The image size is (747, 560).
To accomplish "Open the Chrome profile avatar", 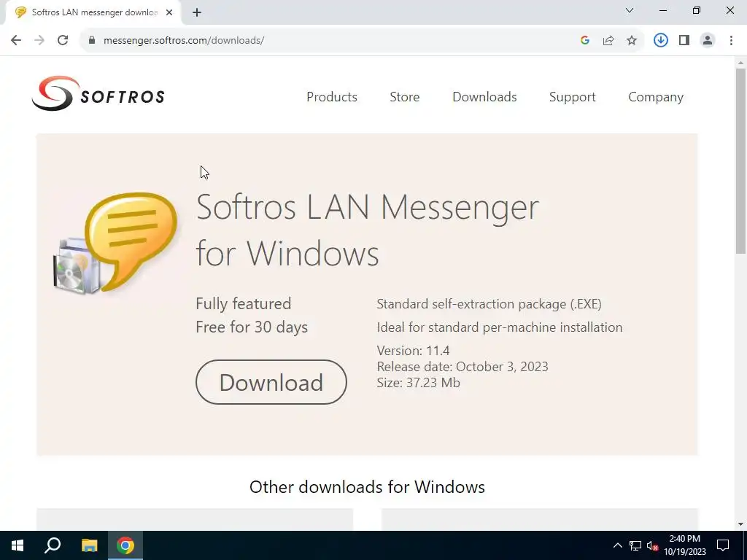I will click(708, 41).
